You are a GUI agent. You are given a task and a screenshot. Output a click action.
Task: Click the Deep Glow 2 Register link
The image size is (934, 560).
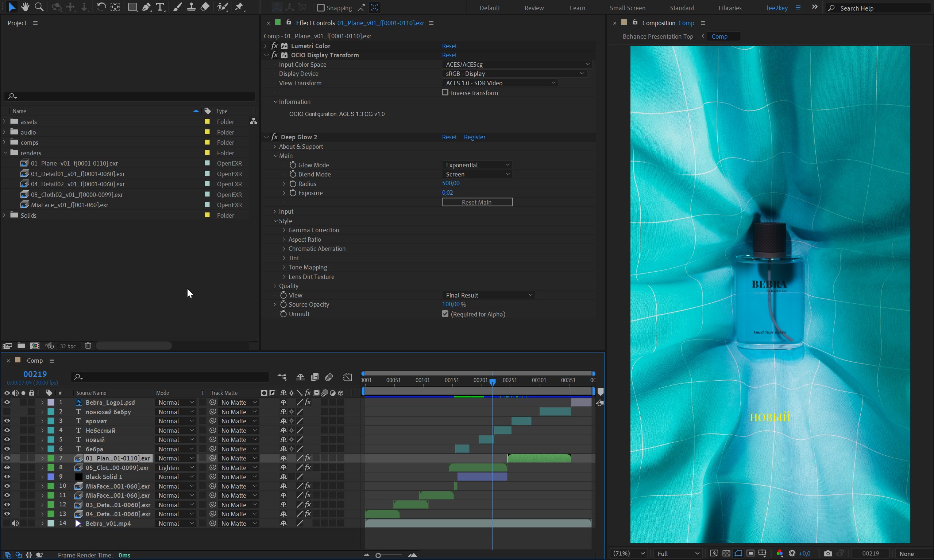(474, 137)
